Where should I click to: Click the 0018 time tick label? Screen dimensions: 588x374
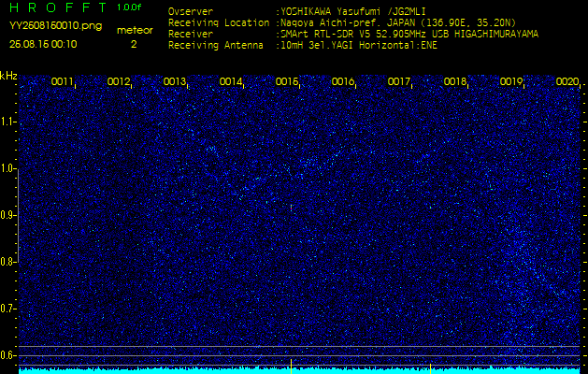pos(455,81)
